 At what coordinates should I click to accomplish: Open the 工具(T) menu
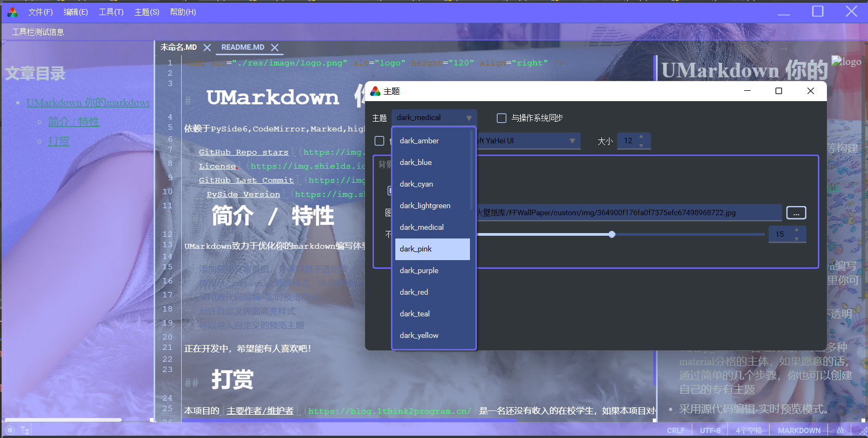111,12
